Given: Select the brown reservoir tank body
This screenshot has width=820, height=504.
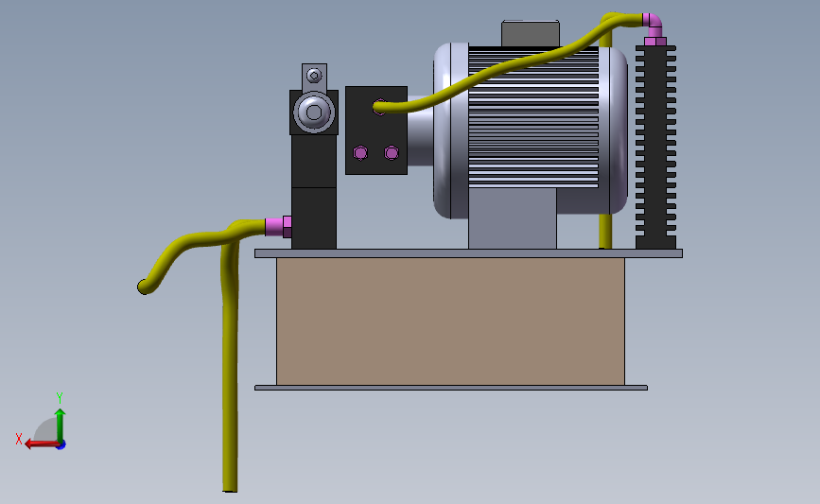Looking at the screenshot, I should [x=450, y=321].
